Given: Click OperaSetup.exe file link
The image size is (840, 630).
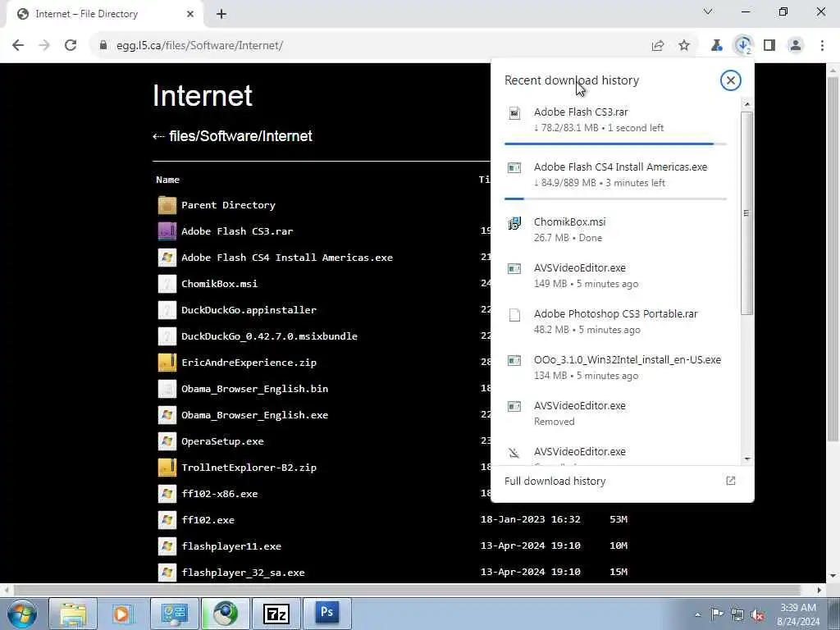Looking at the screenshot, I should 222,441.
